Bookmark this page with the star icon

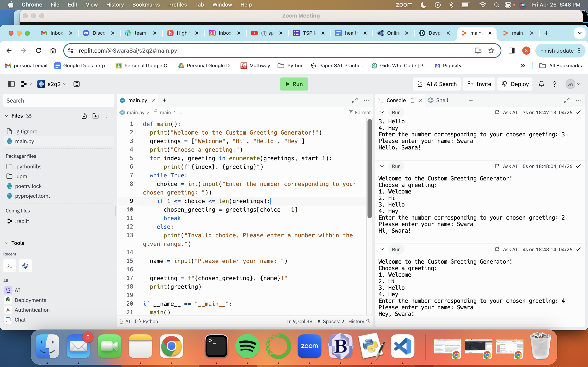tap(491, 51)
